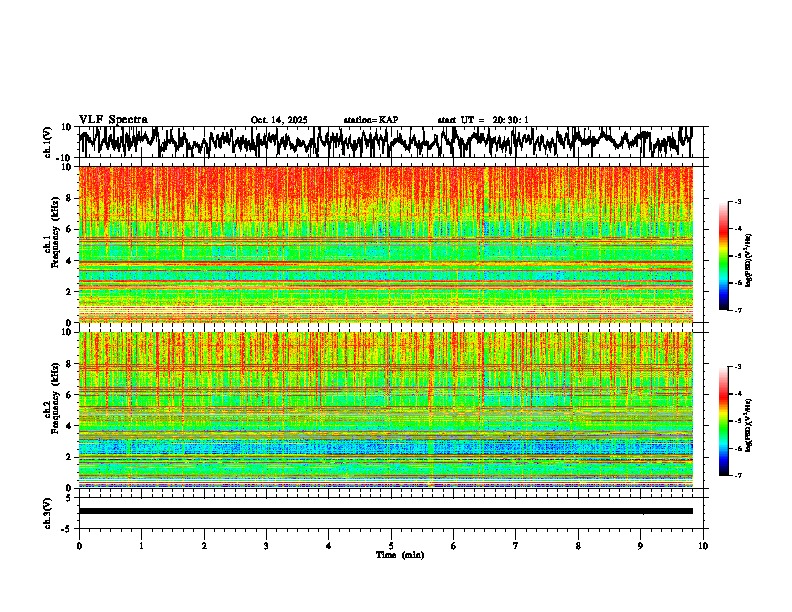Click the ch.1 spectrogram plot
792x612 pixels.
385,244
